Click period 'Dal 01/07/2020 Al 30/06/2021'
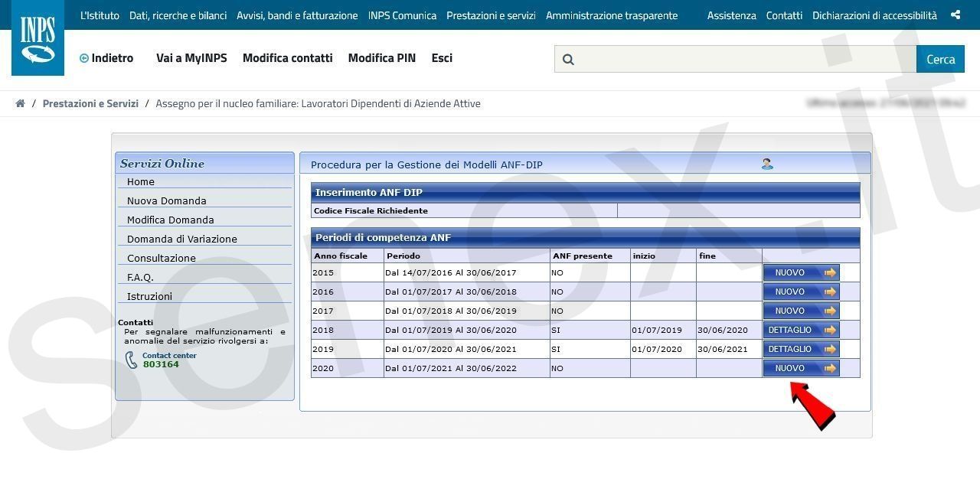The height and width of the screenshot is (492, 980). point(451,349)
